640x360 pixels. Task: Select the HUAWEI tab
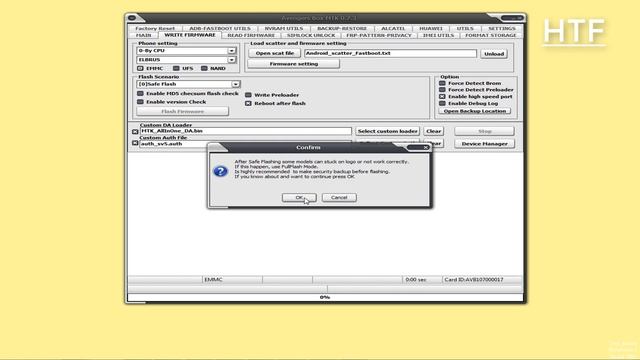431,29
